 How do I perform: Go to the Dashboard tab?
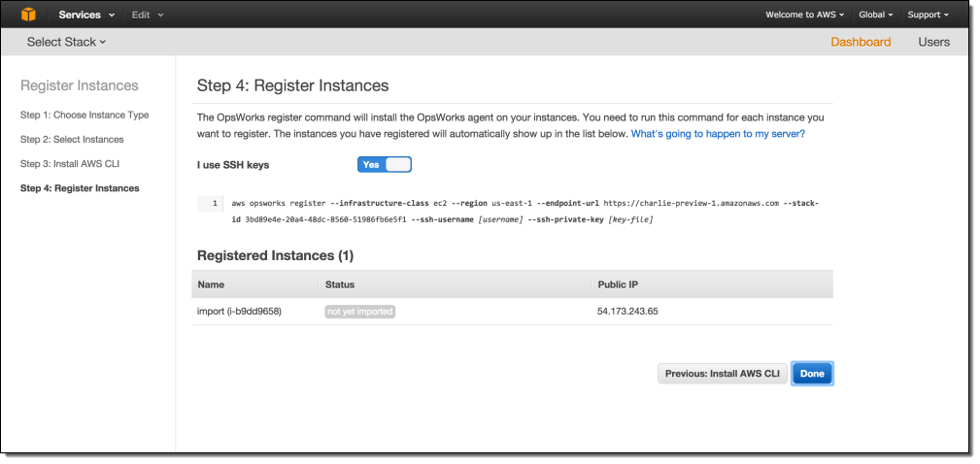click(861, 42)
